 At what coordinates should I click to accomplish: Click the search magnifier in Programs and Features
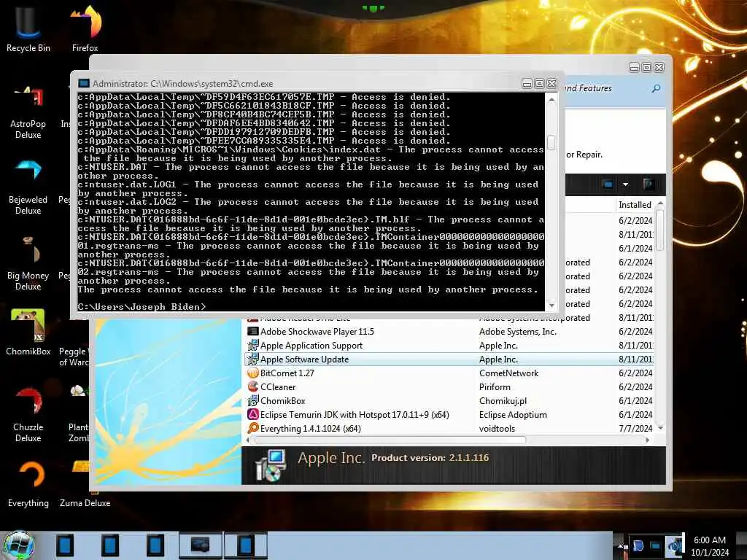[656, 88]
